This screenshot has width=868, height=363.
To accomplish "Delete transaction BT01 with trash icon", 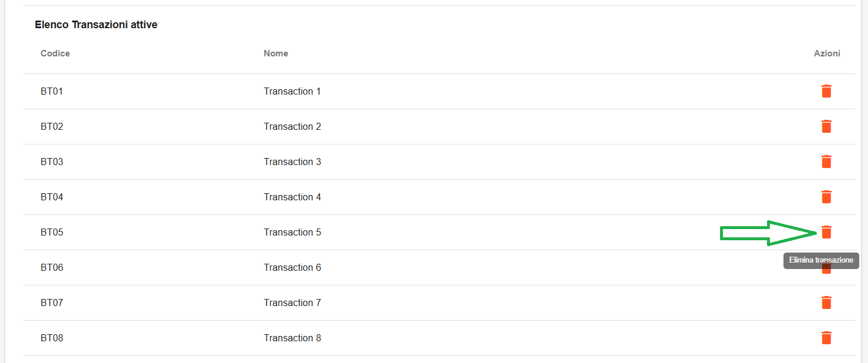I will click(x=826, y=91).
